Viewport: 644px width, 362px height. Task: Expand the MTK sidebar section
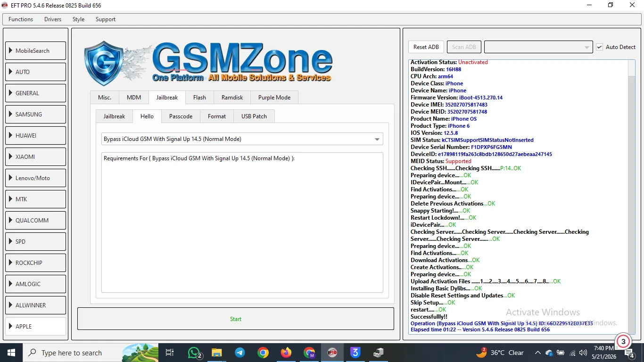point(36,199)
